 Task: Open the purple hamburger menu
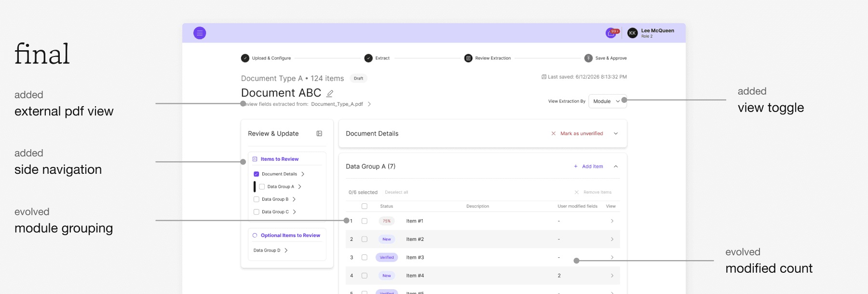click(200, 33)
